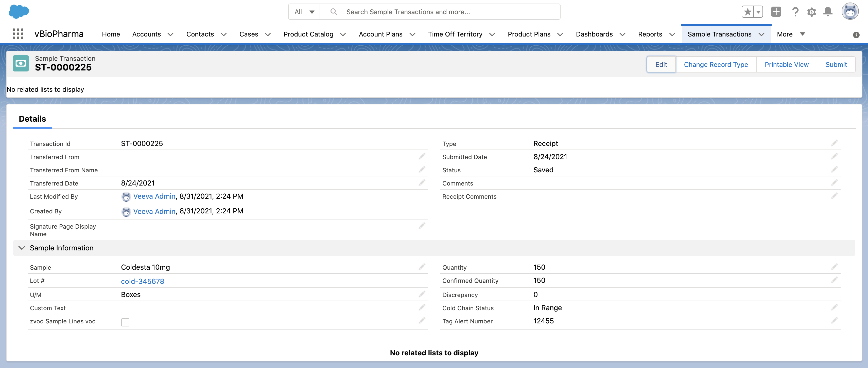Open the All search scope dropdown
Screen dimensions: 868x368
point(304,12)
